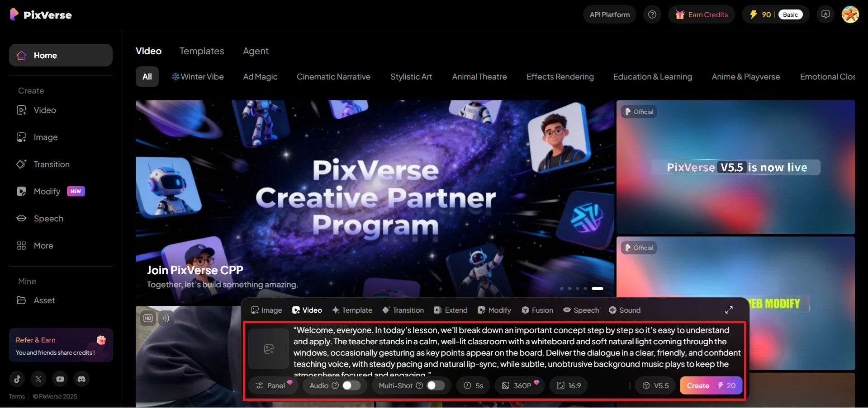Click the Create button
Image resolution: width=868 pixels, height=408 pixels.
click(x=711, y=385)
